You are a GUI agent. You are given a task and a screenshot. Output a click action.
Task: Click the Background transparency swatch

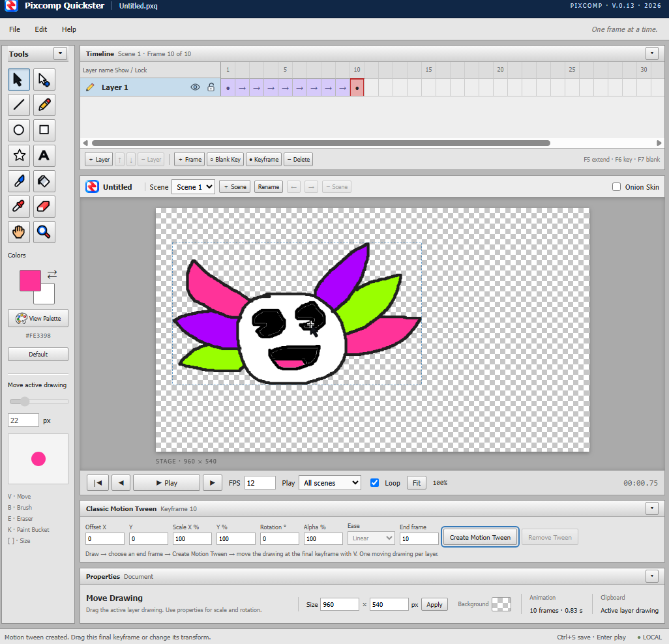tap(501, 604)
